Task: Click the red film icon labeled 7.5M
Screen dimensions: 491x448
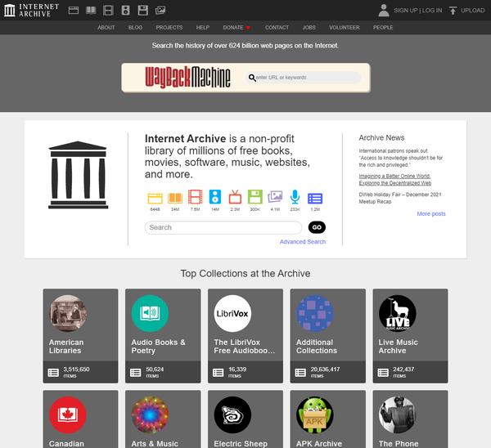Action: pyautogui.click(x=195, y=197)
